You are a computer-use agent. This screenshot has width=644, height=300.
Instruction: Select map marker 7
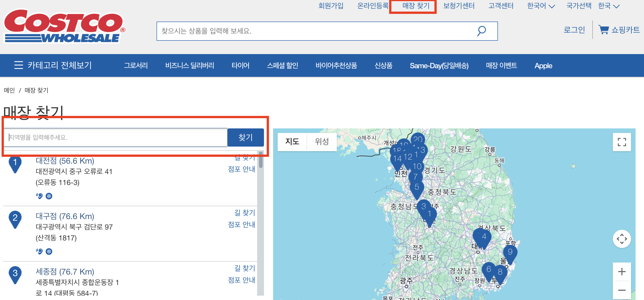pyautogui.click(x=415, y=177)
